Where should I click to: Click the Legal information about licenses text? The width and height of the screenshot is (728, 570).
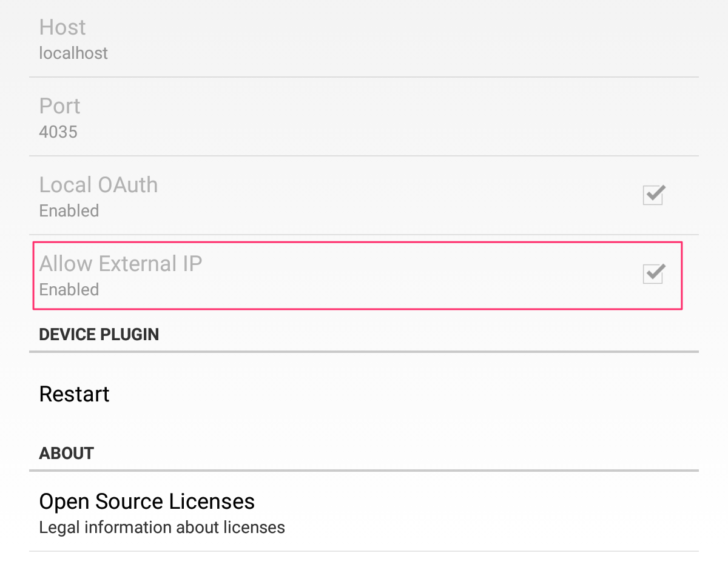(x=162, y=528)
